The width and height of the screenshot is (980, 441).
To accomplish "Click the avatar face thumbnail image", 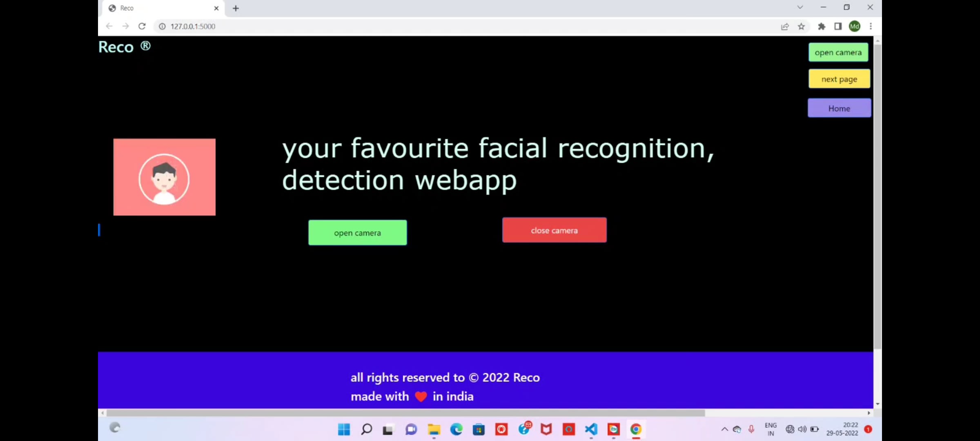I will pyautogui.click(x=164, y=177).
